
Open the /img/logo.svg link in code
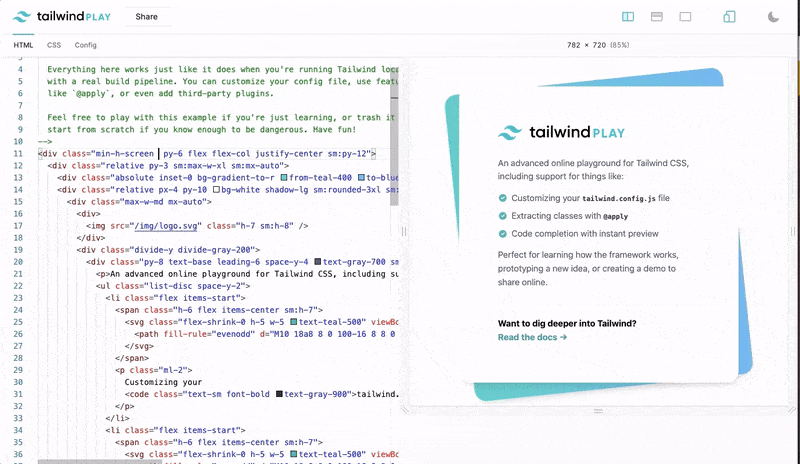[x=166, y=226]
